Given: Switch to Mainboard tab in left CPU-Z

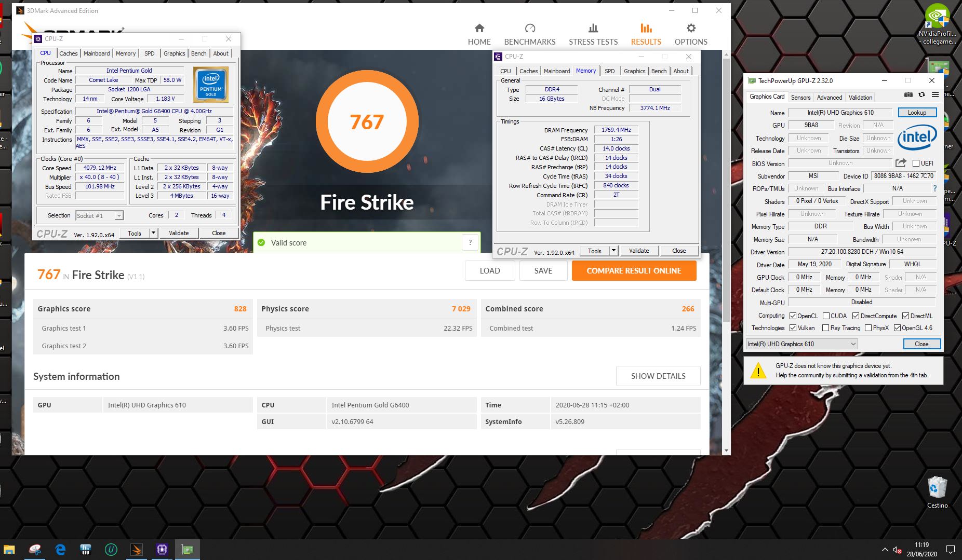Looking at the screenshot, I should [x=97, y=53].
